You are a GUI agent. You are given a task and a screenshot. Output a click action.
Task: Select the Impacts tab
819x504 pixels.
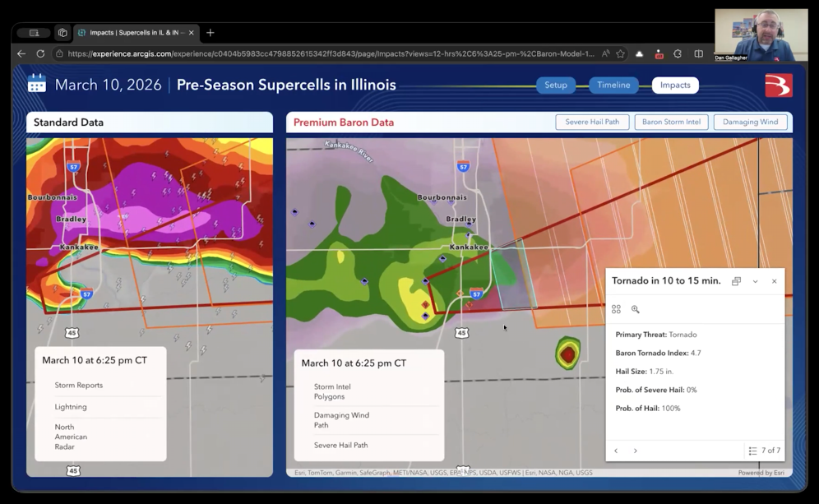click(x=675, y=85)
